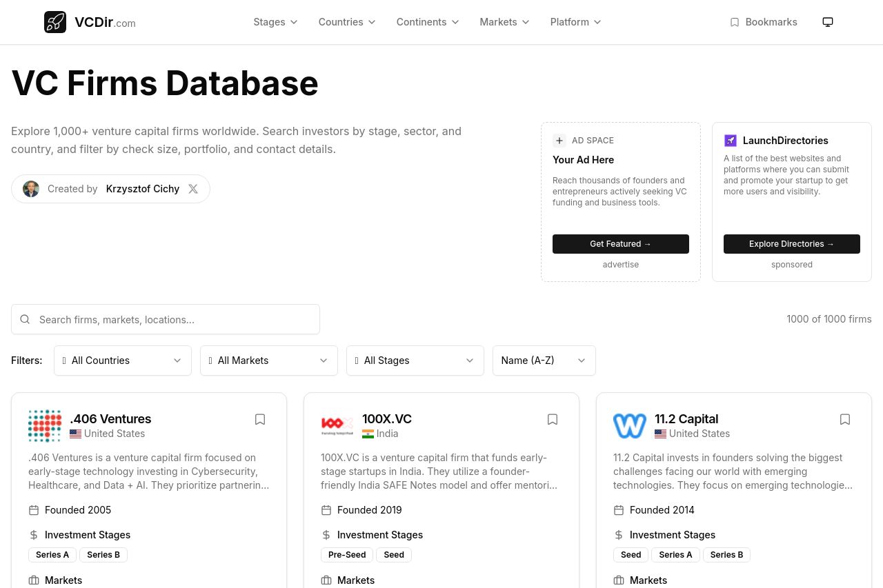Viewport: 883px width, 588px height.
Task: Toggle the theme via monitor icon
Action: [828, 22]
